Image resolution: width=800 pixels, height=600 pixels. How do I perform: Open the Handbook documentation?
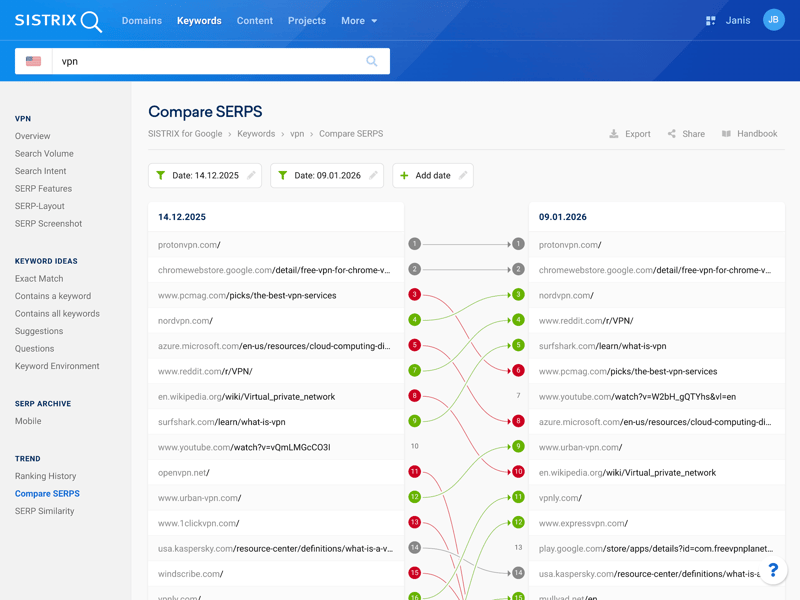pyautogui.click(x=749, y=134)
